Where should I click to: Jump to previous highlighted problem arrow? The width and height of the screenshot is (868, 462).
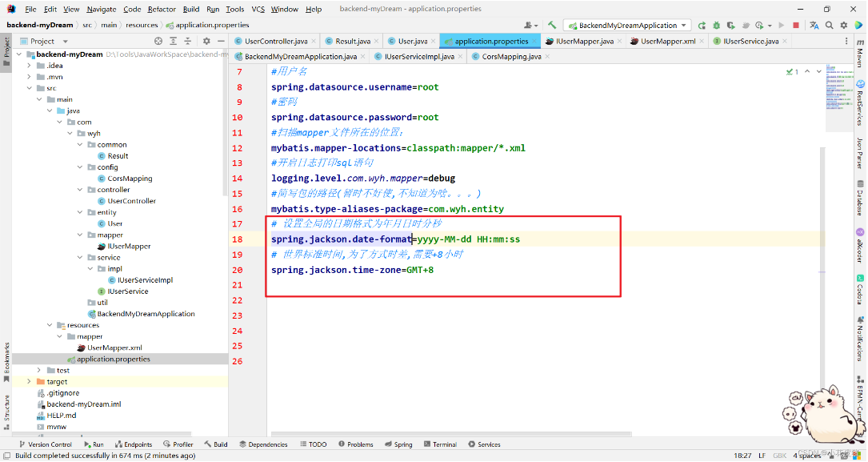(x=807, y=71)
